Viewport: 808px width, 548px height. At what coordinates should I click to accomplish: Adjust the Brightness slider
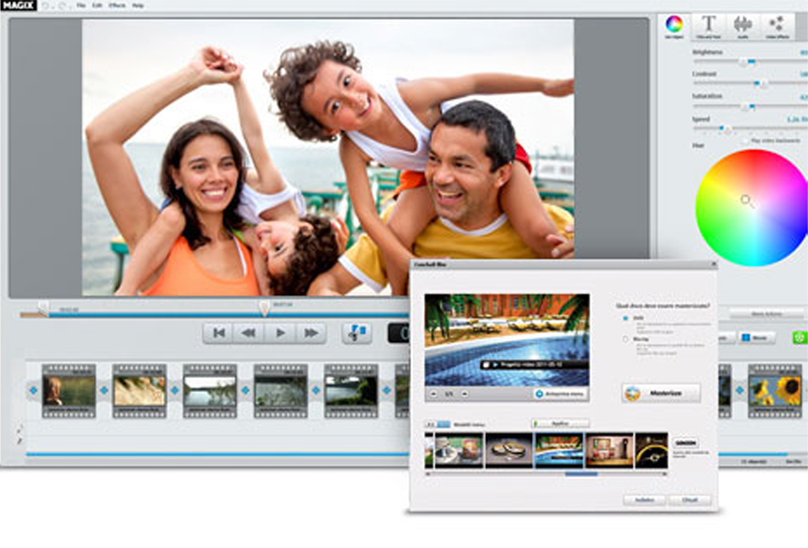pos(745,61)
